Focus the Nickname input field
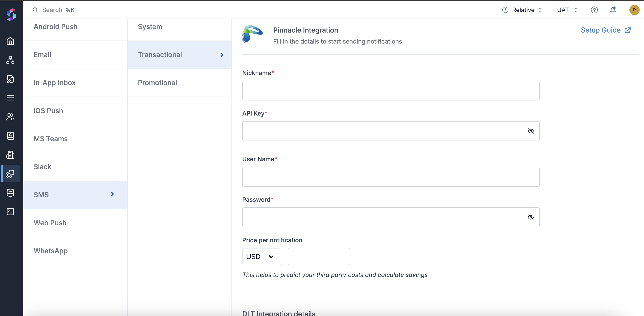The image size is (644, 316). (391, 91)
